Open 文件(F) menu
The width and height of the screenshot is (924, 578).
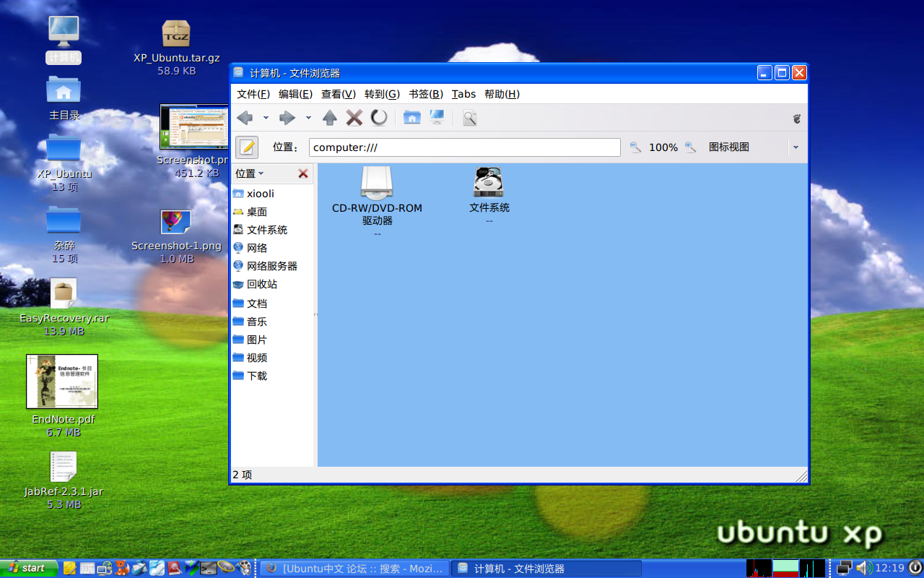click(253, 94)
